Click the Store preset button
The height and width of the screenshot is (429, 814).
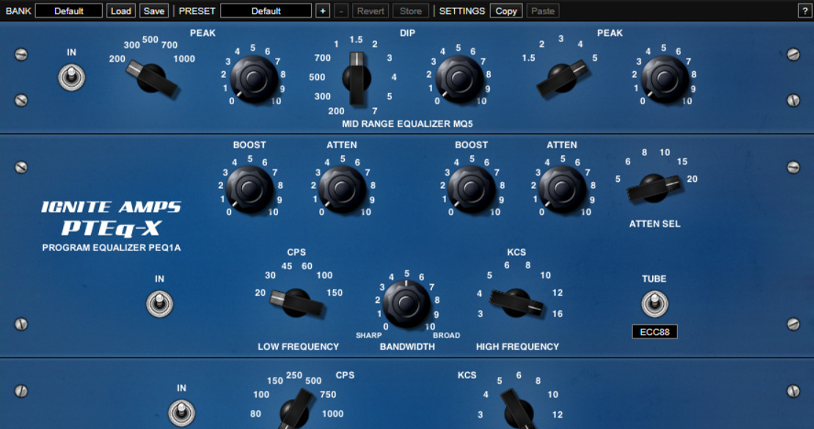pos(410,11)
